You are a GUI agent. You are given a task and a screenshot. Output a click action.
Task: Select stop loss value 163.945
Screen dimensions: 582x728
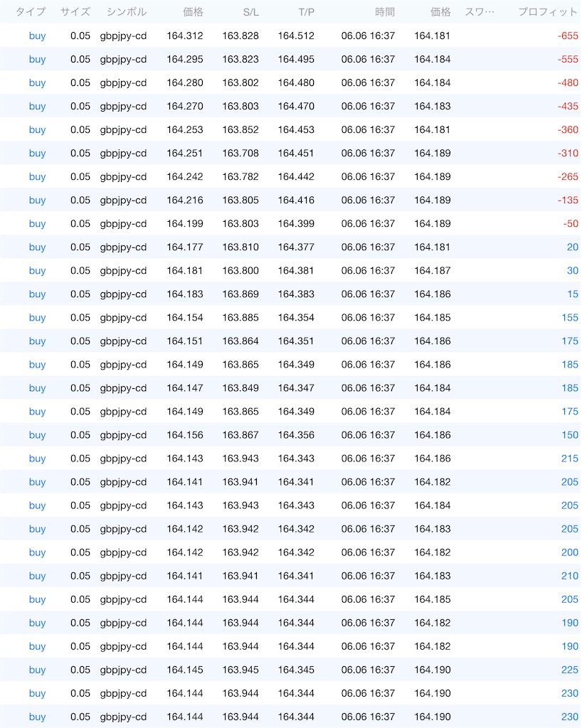pos(240,670)
